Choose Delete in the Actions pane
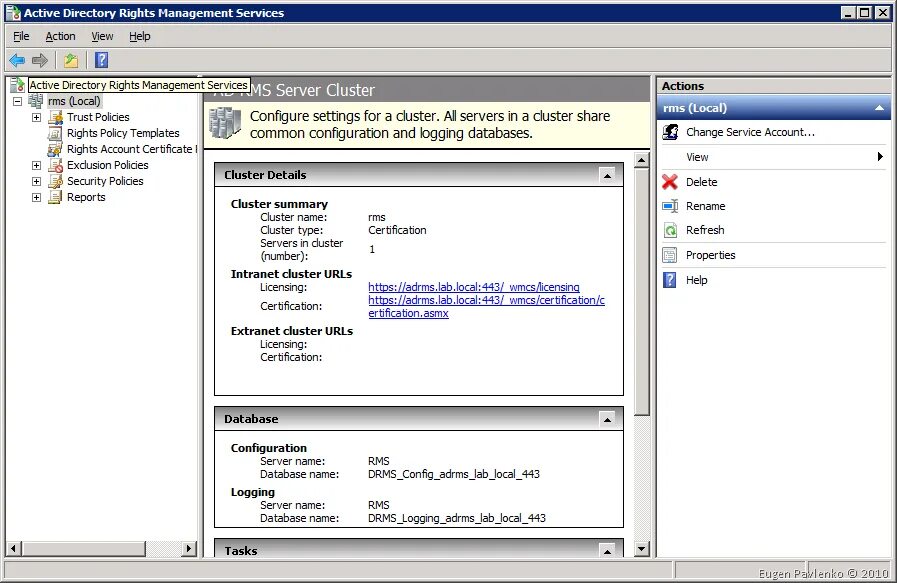 (x=701, y=182)
